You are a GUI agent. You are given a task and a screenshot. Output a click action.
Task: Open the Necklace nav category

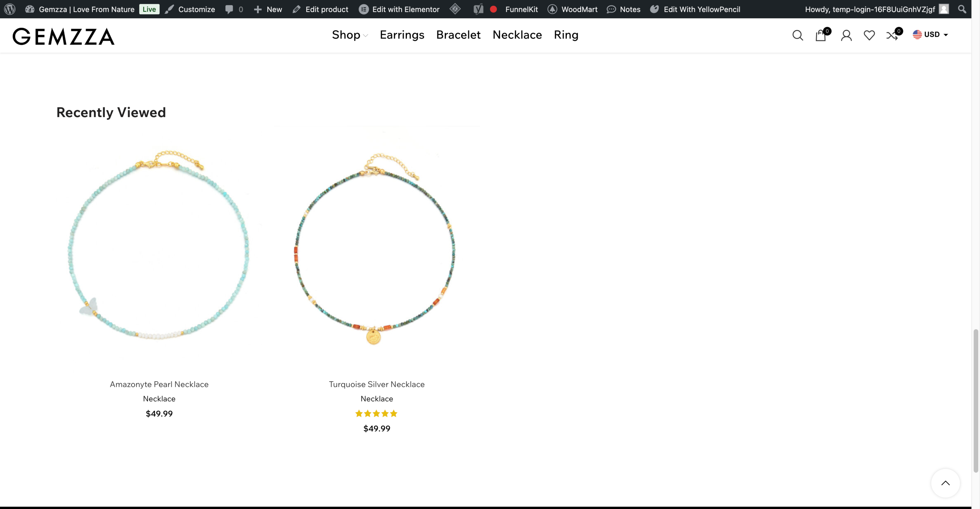tap(517, 35)
